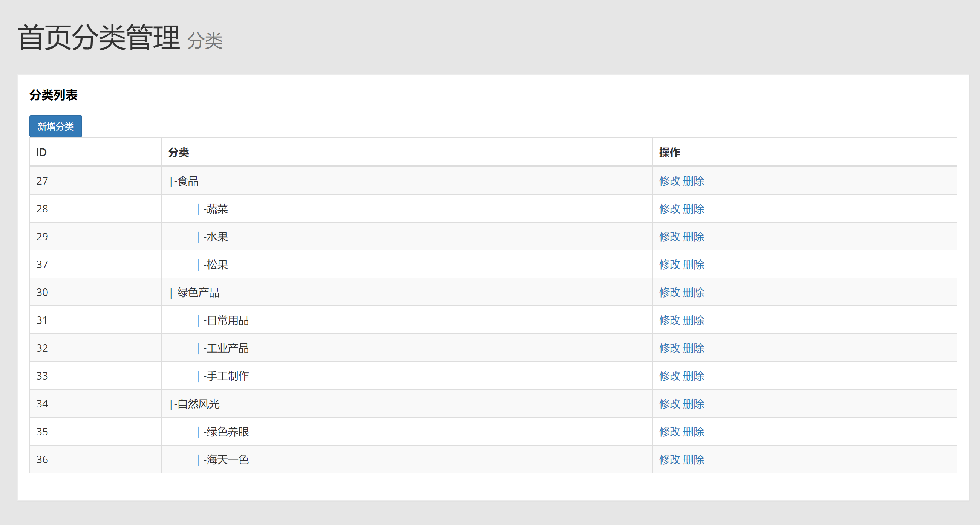
Task: Select the 自然风光 category name cell
Action: tap(198, 404)
